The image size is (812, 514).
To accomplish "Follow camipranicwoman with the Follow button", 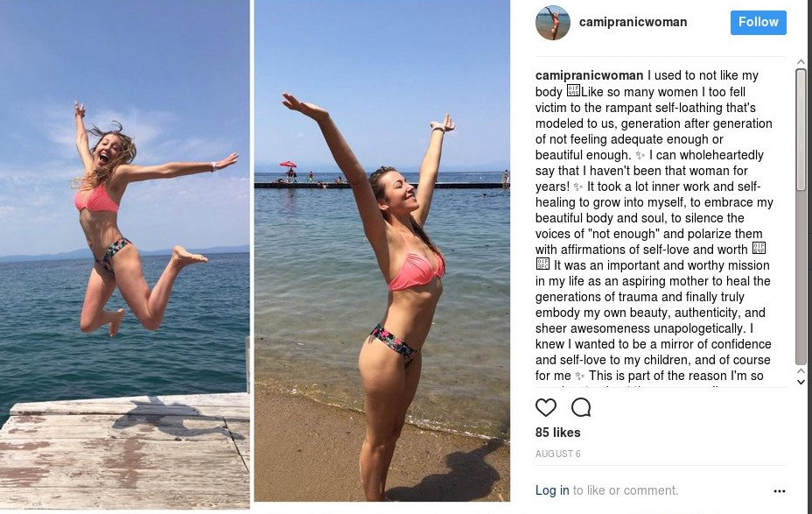I will tap(758, 23).
